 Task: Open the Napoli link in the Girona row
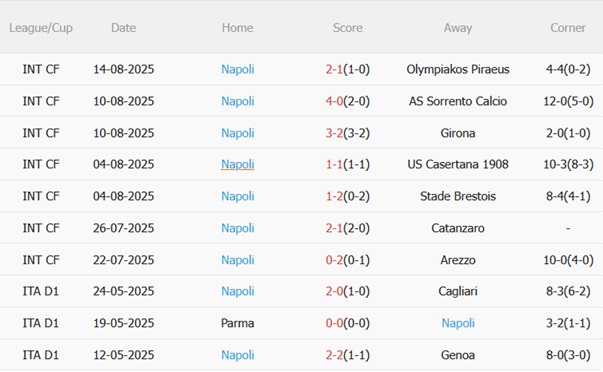pyautogui.click(x=238, y=133)
